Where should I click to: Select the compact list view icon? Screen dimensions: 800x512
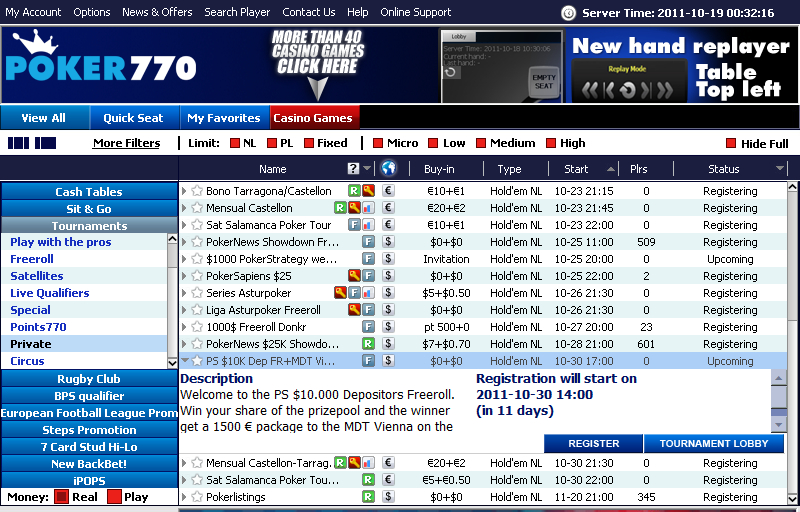coord(18,143)
